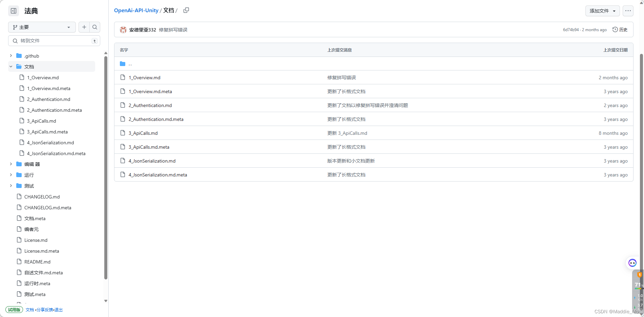Click the 上次提交消息 column header

tap(340, 50)
